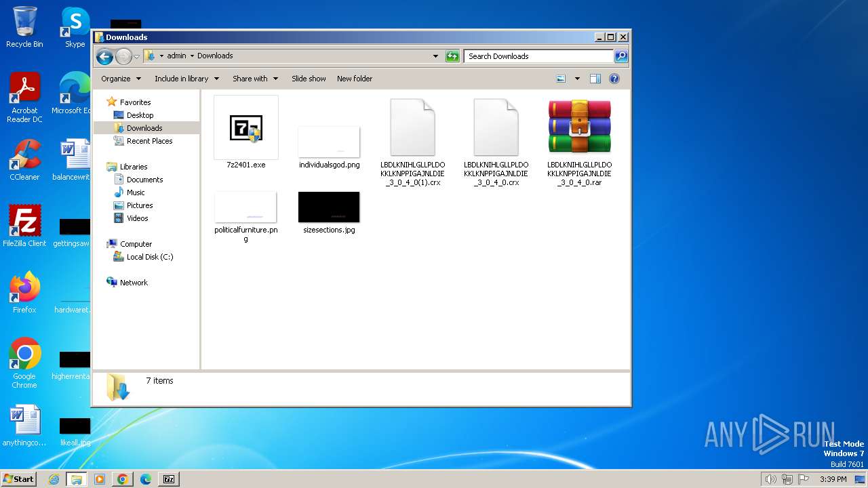868x488 pixels.
Task: Select Libraries in navigation pane
Action: click(134, 167)
